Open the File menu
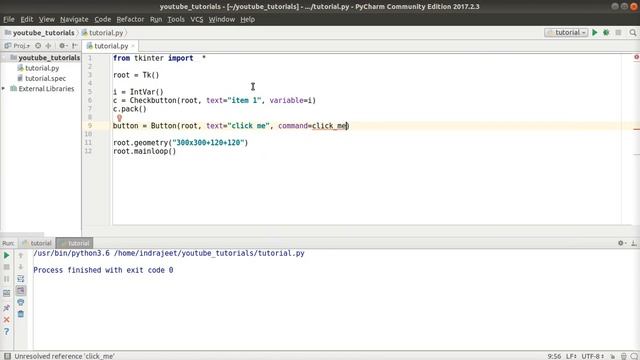This screenshot has height=360, width=640. tap(9, 19)
